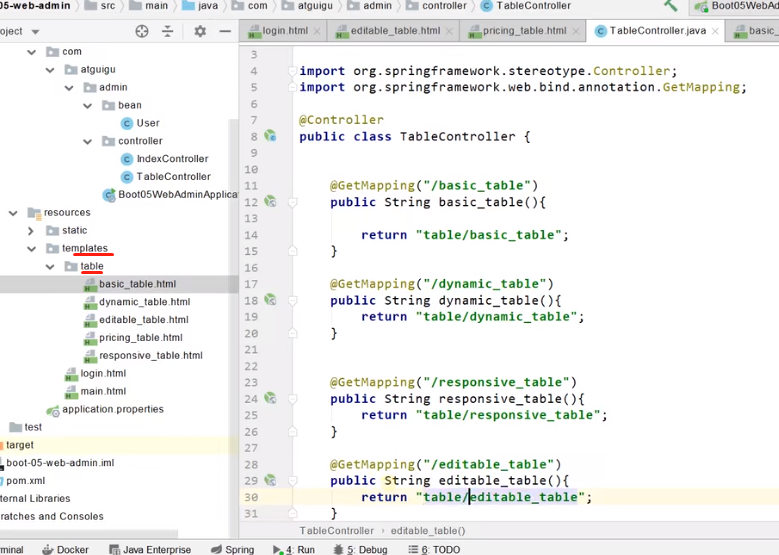Collapse the table folder
Viewport: 779px width, 555px height.
click(x=50, y=266)
